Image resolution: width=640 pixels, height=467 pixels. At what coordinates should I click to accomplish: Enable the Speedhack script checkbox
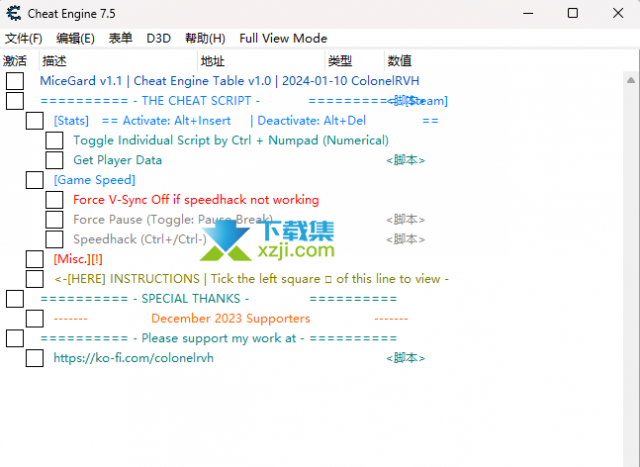click(x=54, y=239)
